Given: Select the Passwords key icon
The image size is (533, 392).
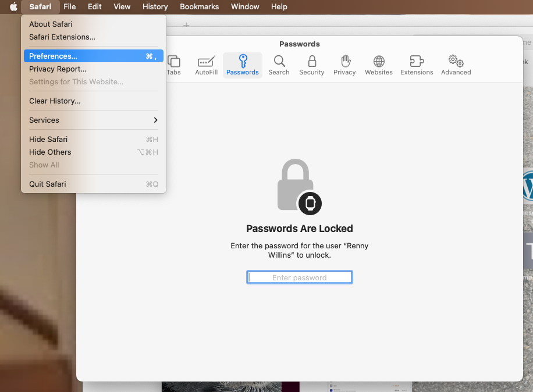Looking at the screenshot, I should tap(243, 61).
